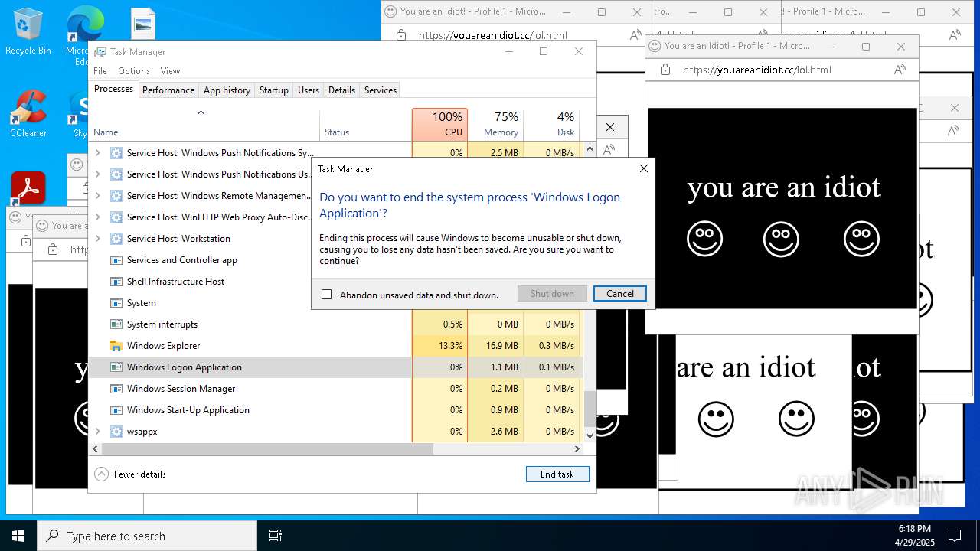Open the Microsoft Edge desktop shortcut

tap(84, 34)
